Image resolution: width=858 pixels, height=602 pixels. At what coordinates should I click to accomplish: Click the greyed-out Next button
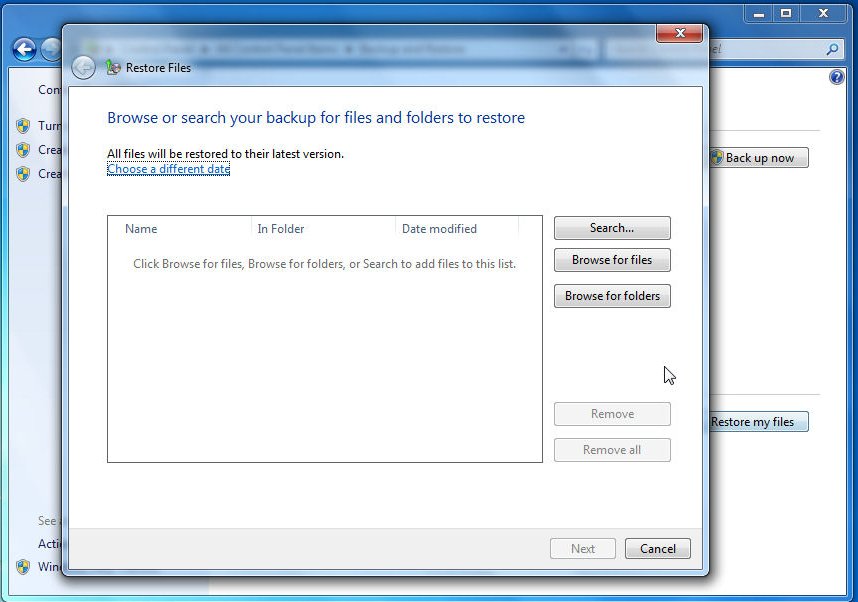[583, 548]
